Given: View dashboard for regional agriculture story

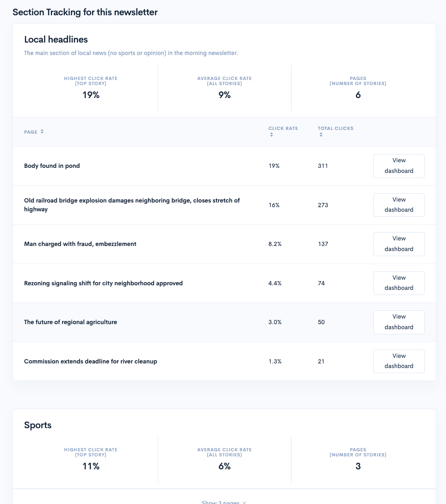Looking at the screenshot, I should (x=399, y=322).
